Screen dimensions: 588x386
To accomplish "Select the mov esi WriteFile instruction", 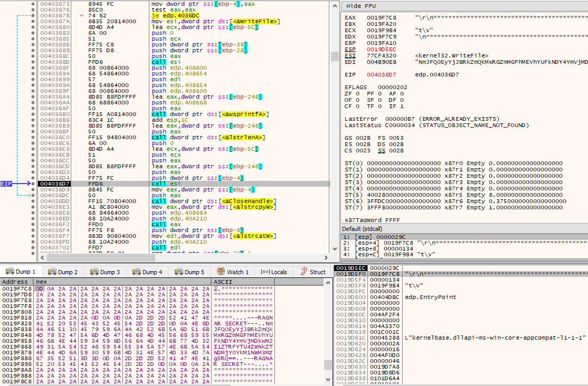I will pos(216,22).
